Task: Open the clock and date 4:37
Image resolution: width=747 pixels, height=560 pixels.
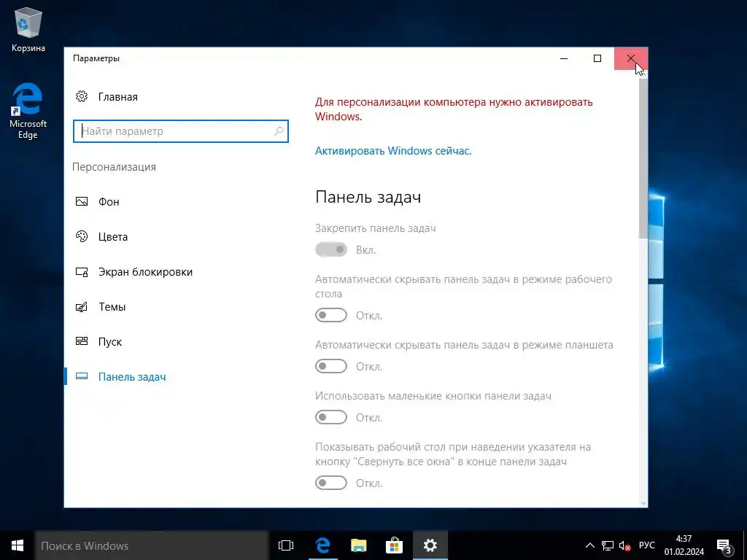Action: pos(684,545)
